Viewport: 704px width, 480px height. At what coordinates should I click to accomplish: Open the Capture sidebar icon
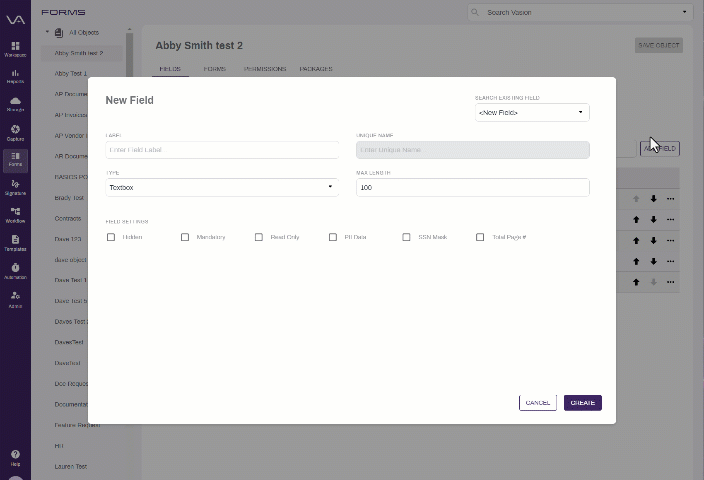click(x=15, y=133)
